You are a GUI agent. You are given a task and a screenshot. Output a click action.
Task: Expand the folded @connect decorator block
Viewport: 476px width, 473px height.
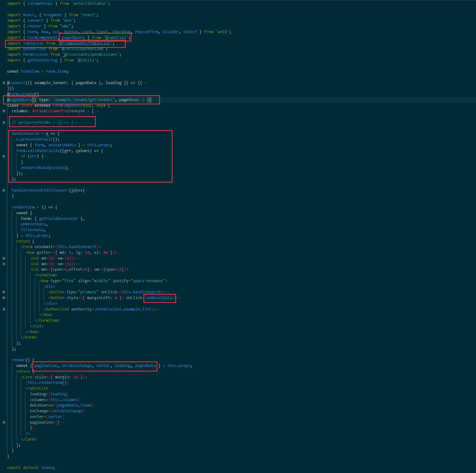pos(4,83)
